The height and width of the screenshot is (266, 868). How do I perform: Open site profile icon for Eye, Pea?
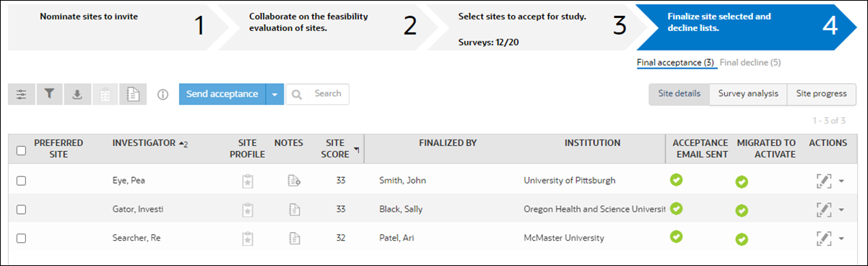tap(248, 181)
